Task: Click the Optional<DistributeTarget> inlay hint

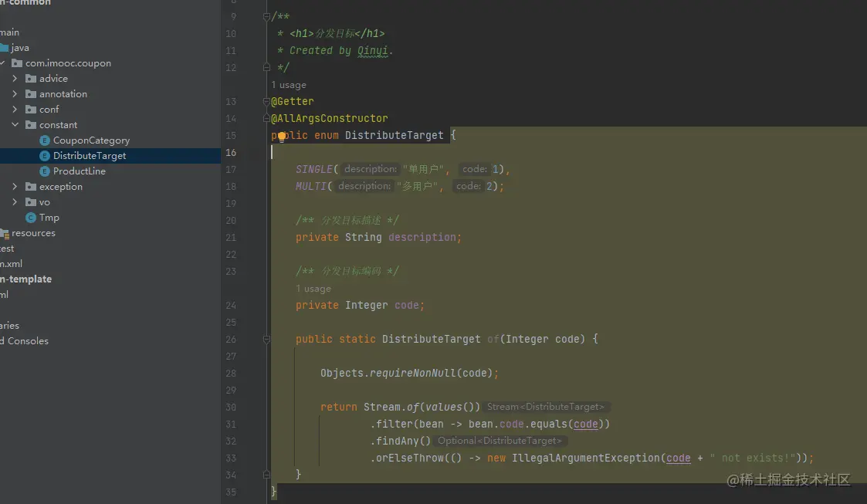Action: 500,441
